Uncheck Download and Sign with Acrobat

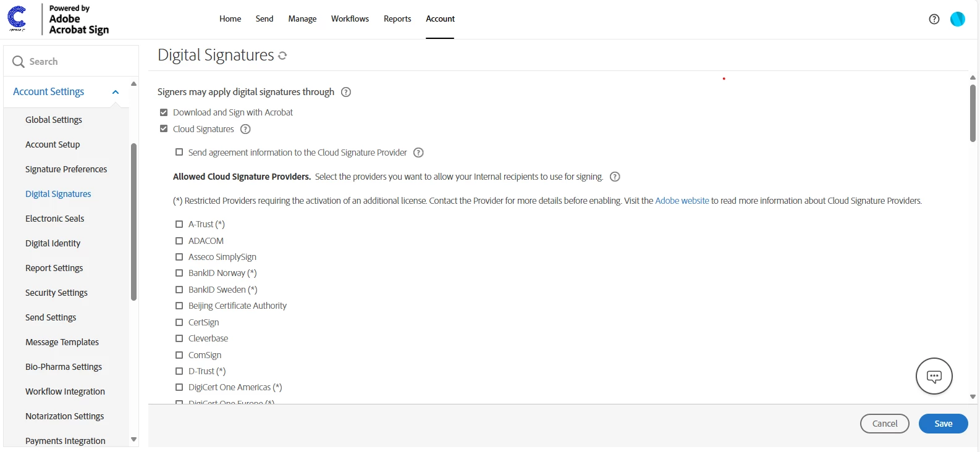164,112
